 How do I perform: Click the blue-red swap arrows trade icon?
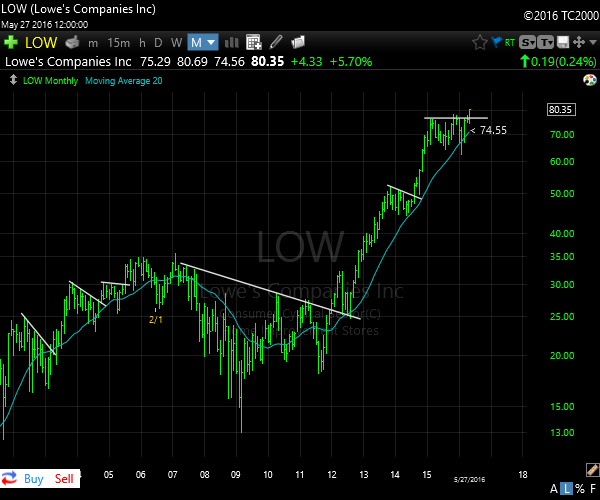click(x=9, y=479)
